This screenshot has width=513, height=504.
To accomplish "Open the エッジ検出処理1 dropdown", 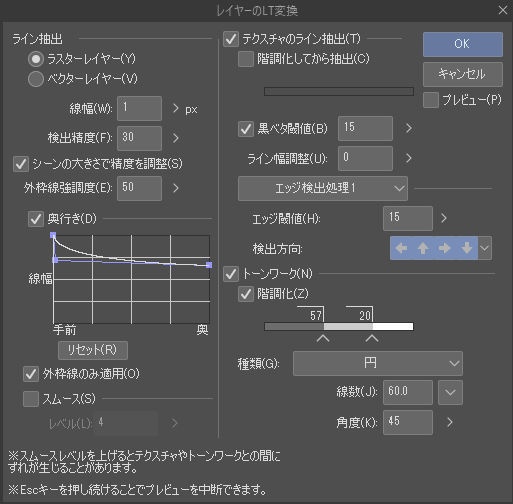I will point(323,188).
